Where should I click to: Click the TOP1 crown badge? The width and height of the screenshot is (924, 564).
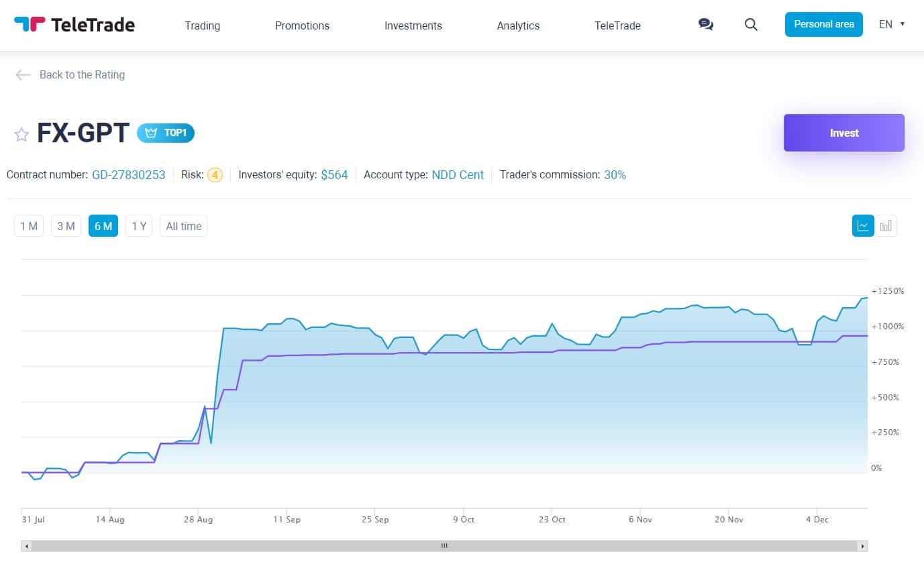pyautogui.click(x=166, y=133)
